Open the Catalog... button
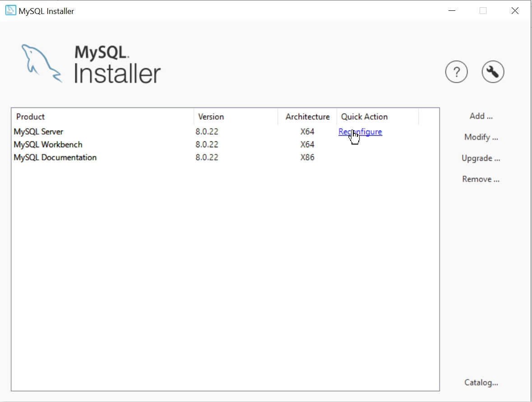The width and height of the screenshot is (532, 402). 481,382
